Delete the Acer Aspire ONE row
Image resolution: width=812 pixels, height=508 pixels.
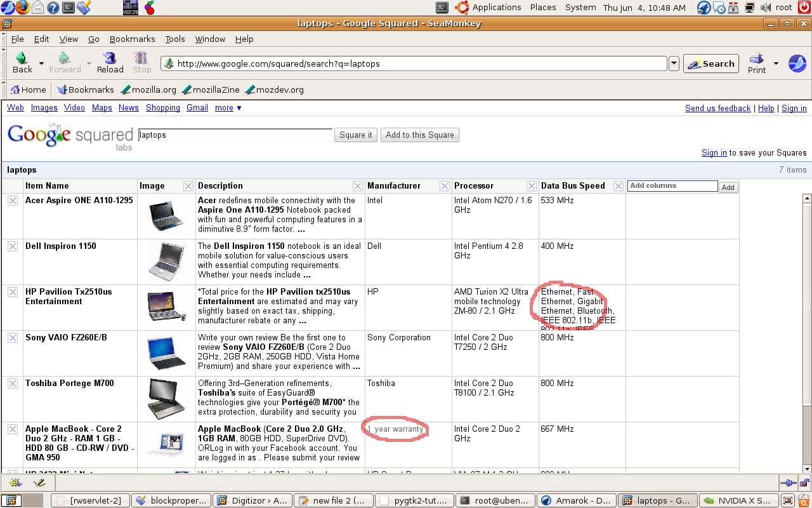tap(13, 201)
